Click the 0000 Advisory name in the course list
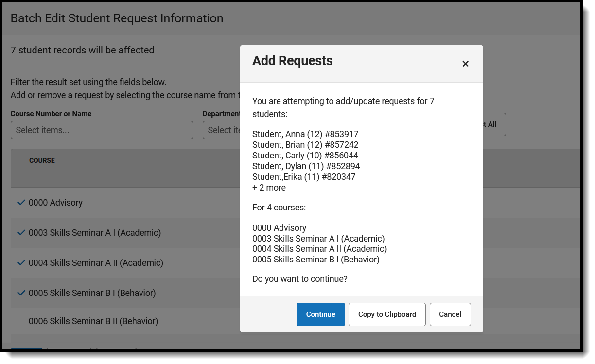Viewport: 595px width, 364px height. point(55,203)
